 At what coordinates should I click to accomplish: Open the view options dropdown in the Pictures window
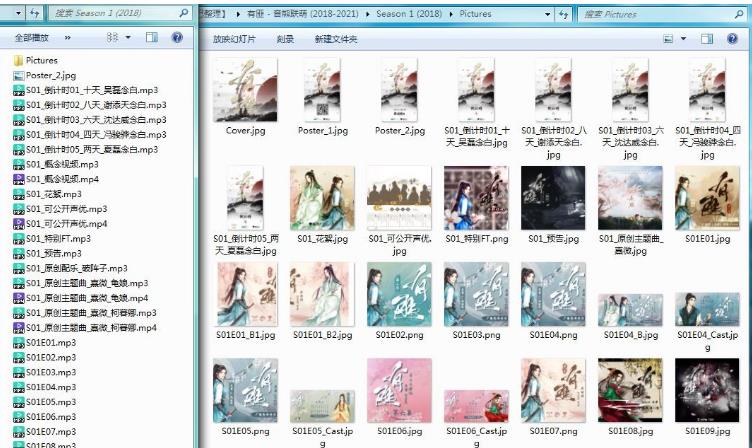[685, 38]
